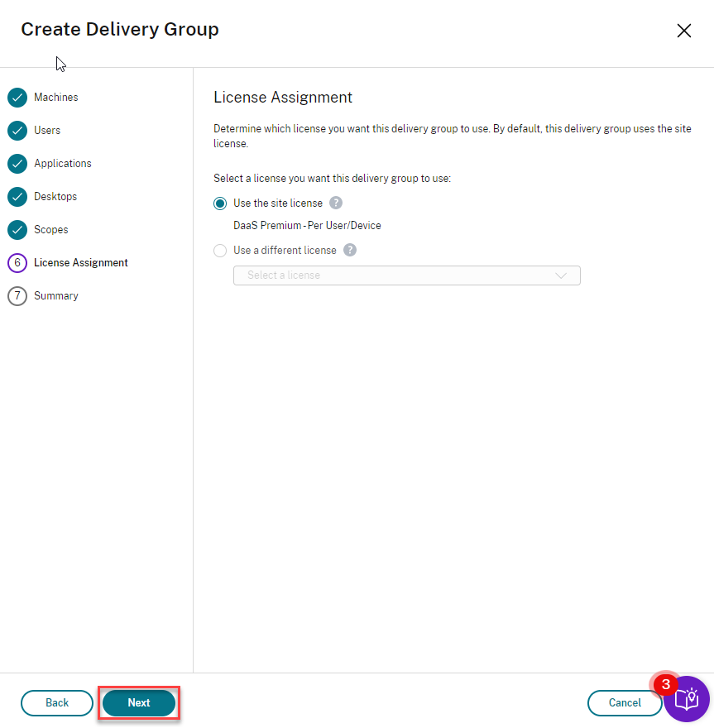The image size is (714, 728).
Task: Click the Machines step checkmark icon
Action: click(17, 98)
